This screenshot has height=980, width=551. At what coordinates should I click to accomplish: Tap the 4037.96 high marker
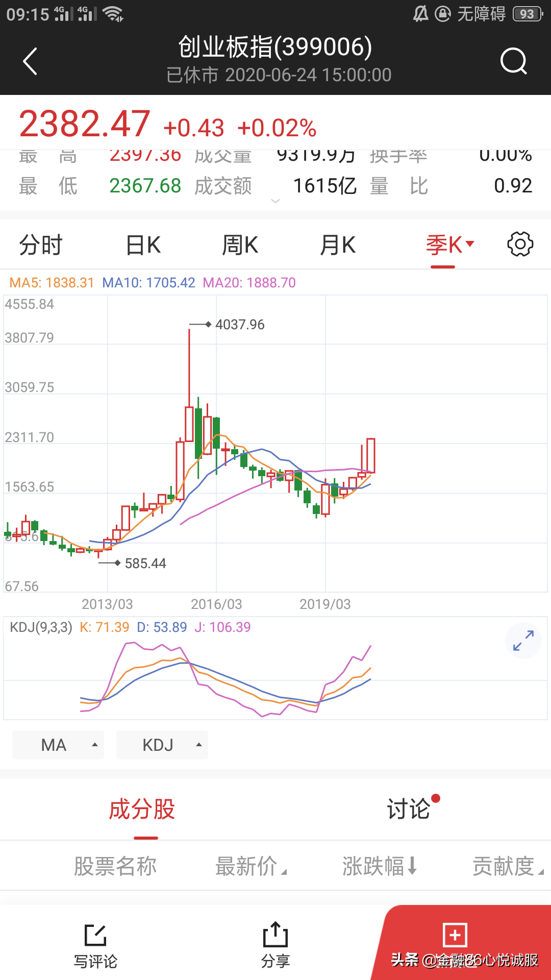click(x=240, y=325)
